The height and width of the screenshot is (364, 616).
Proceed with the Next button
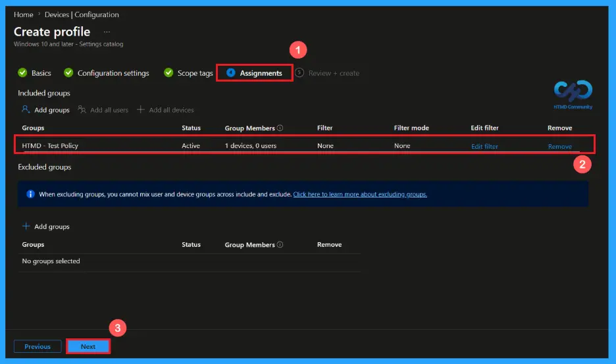click(88, 346)
